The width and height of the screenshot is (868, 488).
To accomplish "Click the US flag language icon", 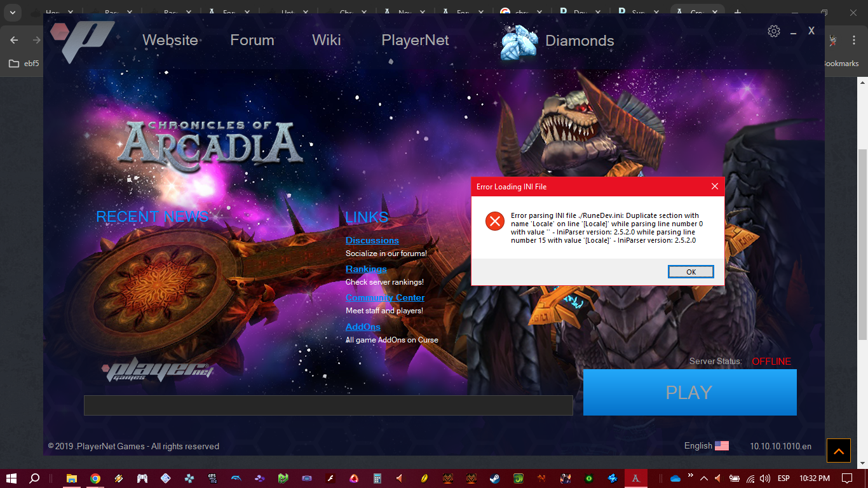I will pyautogui.click(x=722, y=446).
